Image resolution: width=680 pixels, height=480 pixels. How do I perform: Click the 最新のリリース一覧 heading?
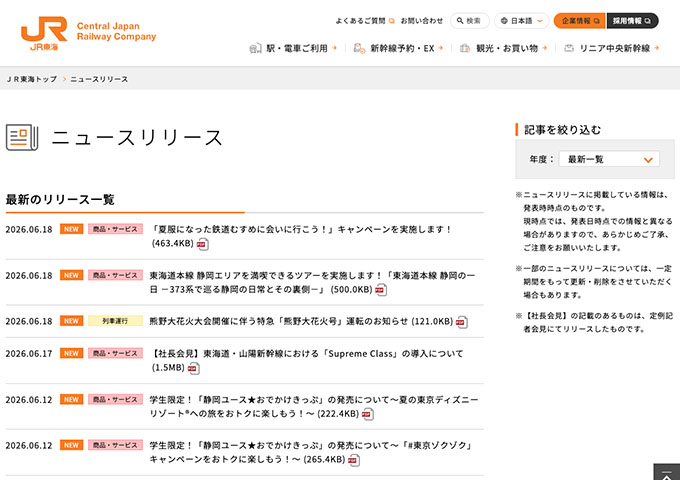(x=60, y=200)
